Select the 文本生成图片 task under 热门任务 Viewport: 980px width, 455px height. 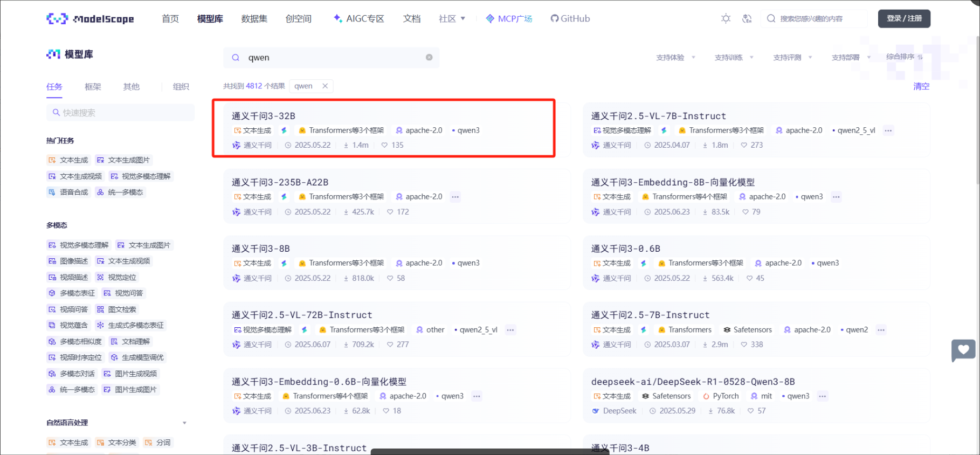tap(123, 160)
